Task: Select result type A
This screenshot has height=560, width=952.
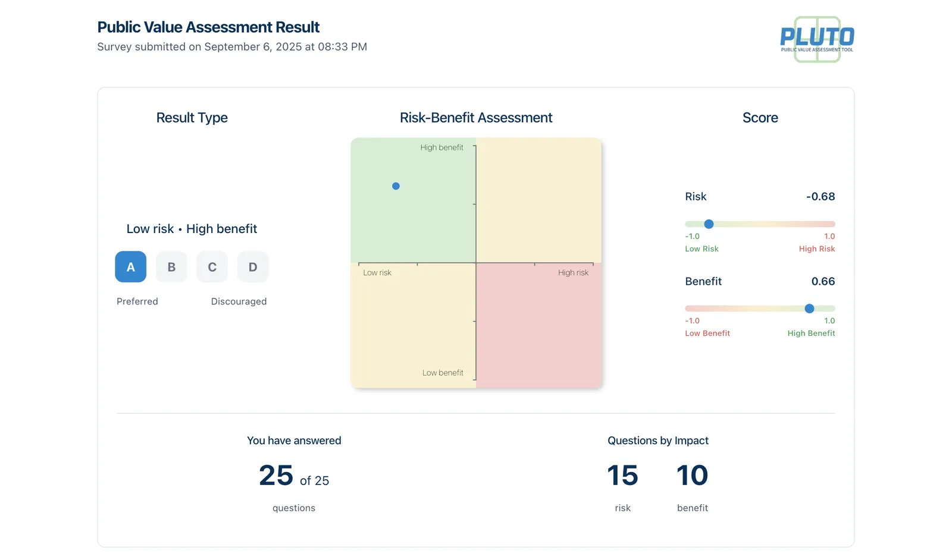Action: pyautogui.click(x=130, y=267)
